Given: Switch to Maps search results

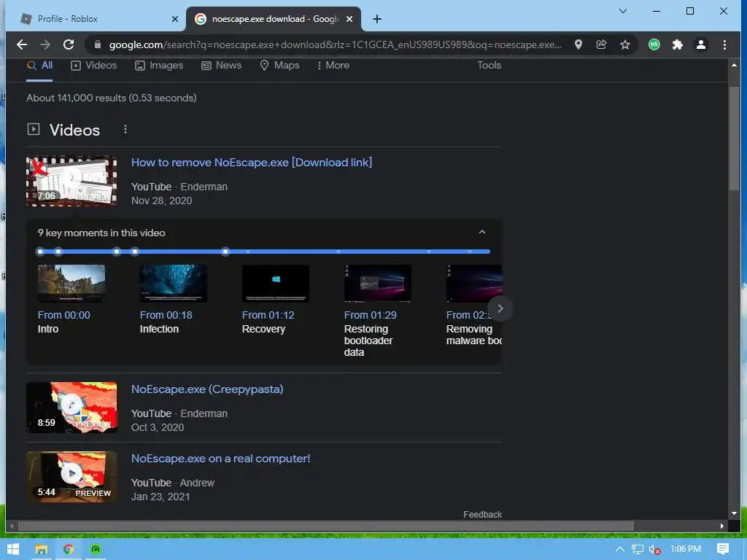Looking at the screenshot, I should [279, 65].
